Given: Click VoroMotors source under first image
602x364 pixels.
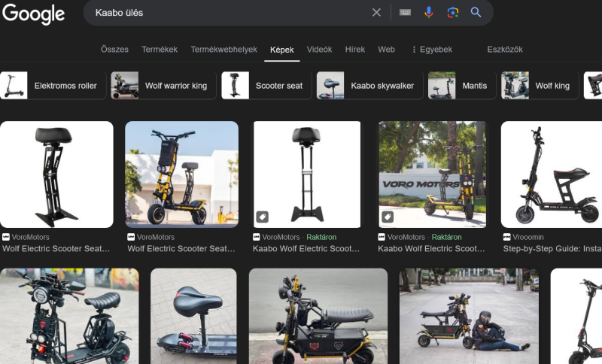Looking at the screenshot, I should (x=30, y=237).
